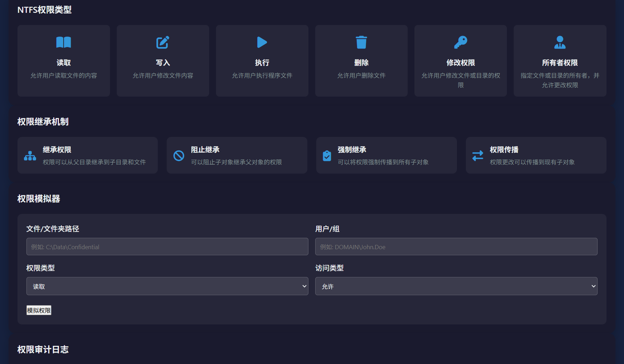
Task: Click the description 允许用户修改文件内容
Action: [x=163, y=76]
